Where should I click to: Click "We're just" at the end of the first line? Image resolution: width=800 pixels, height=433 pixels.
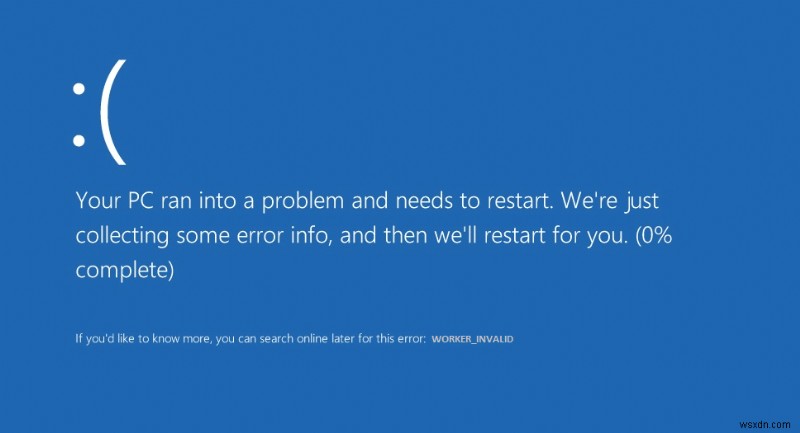click(610, 202)
